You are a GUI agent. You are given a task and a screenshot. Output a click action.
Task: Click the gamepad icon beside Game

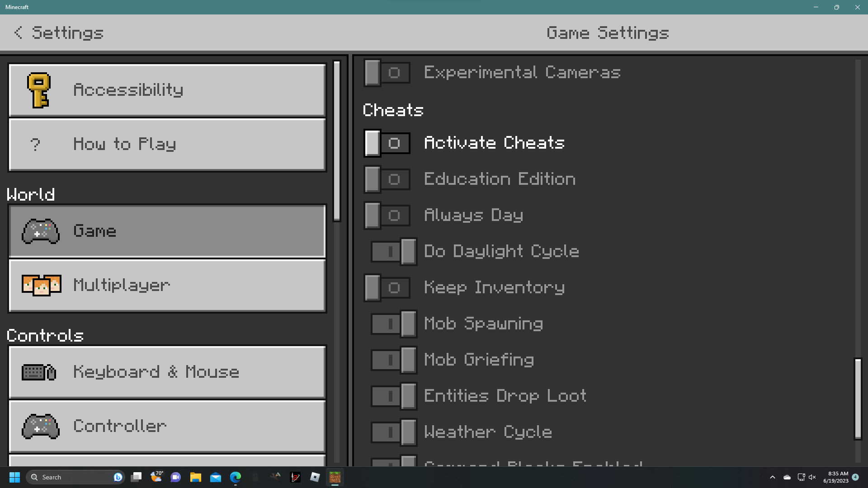[41, 231]
